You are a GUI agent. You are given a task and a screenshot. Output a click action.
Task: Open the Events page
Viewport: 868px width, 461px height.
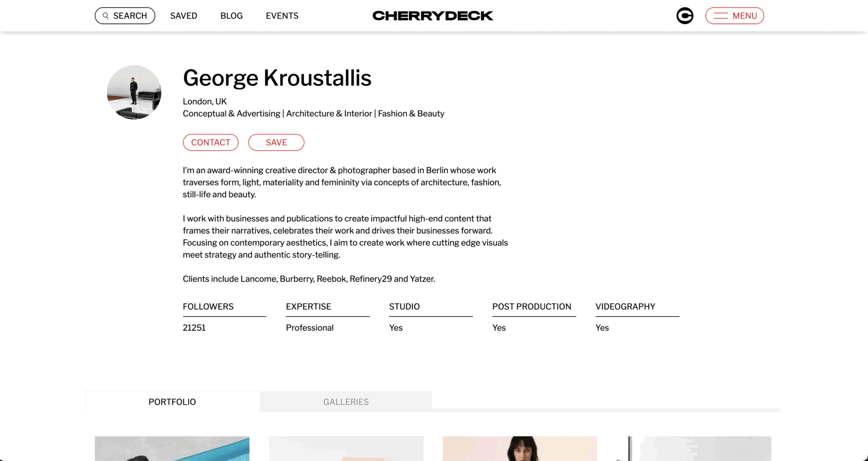(x=282, y=16)
